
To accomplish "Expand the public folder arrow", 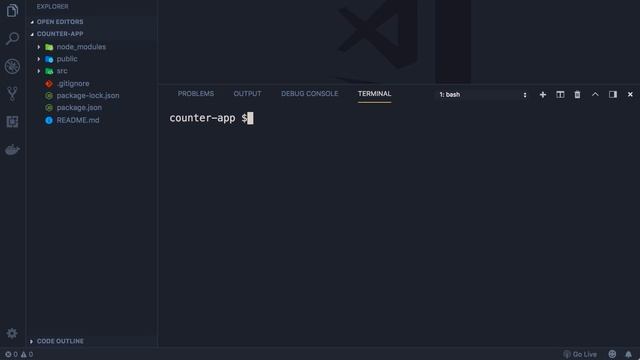I will tap(39, 59).
